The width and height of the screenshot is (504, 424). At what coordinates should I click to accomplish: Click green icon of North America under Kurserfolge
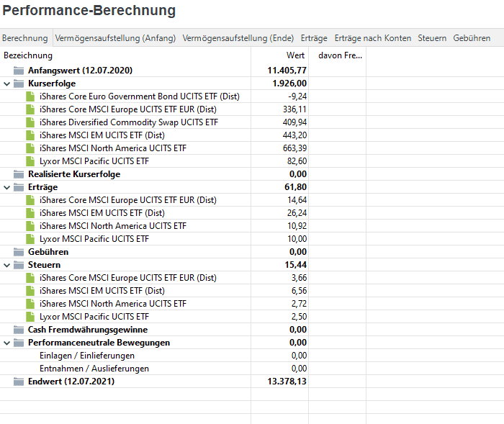[30, 148]
